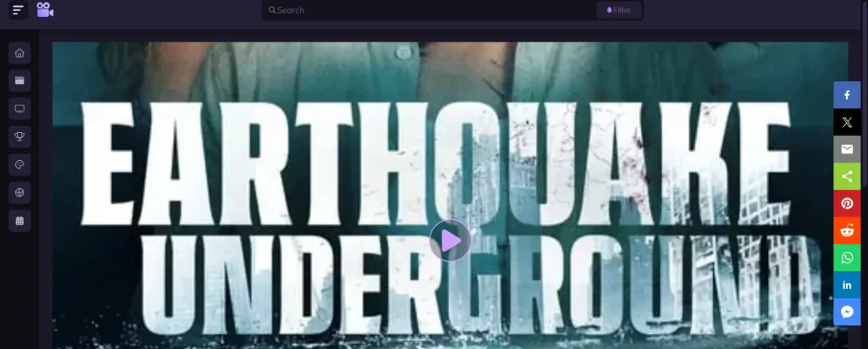Share on X (Twitter)
Viewport: 868px width, 349px height.
[x=847, y=122]
